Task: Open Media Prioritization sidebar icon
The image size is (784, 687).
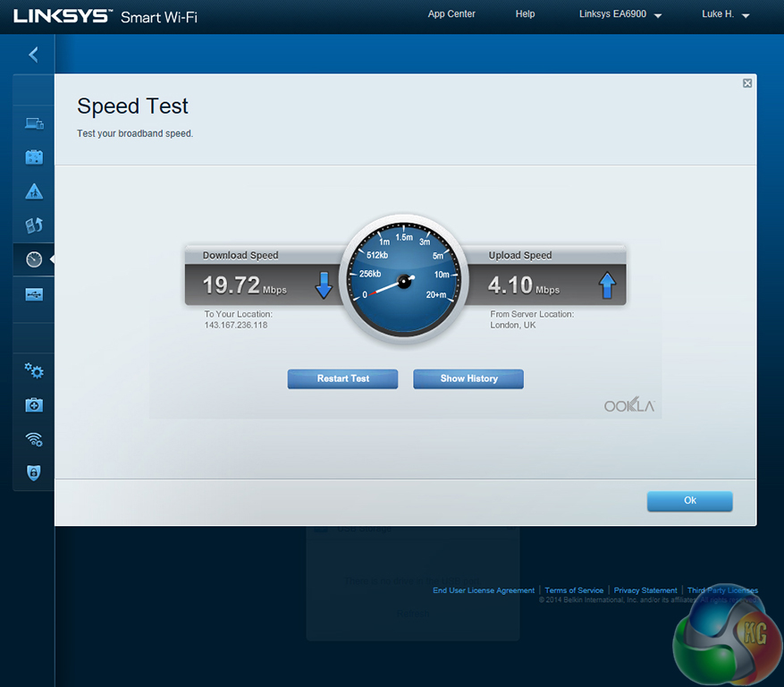Action: 34,225
